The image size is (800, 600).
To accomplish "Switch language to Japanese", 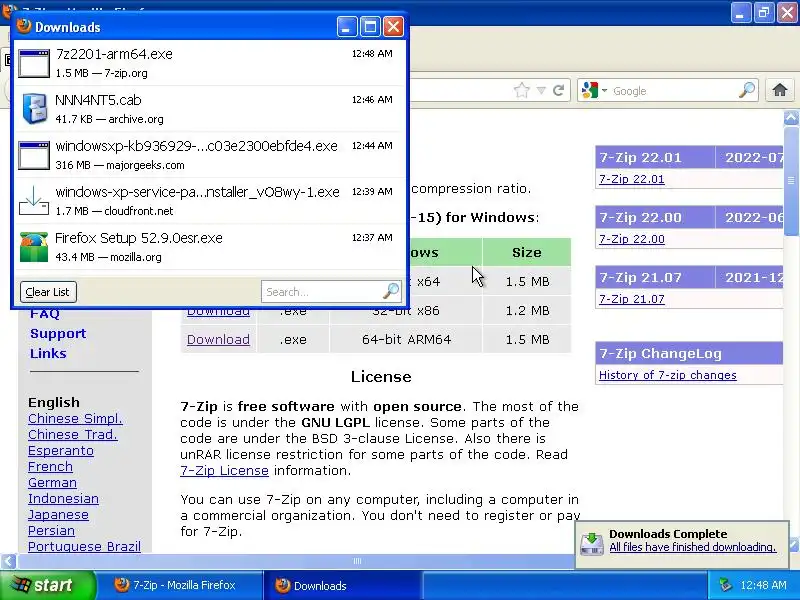I will click(58, 514).
